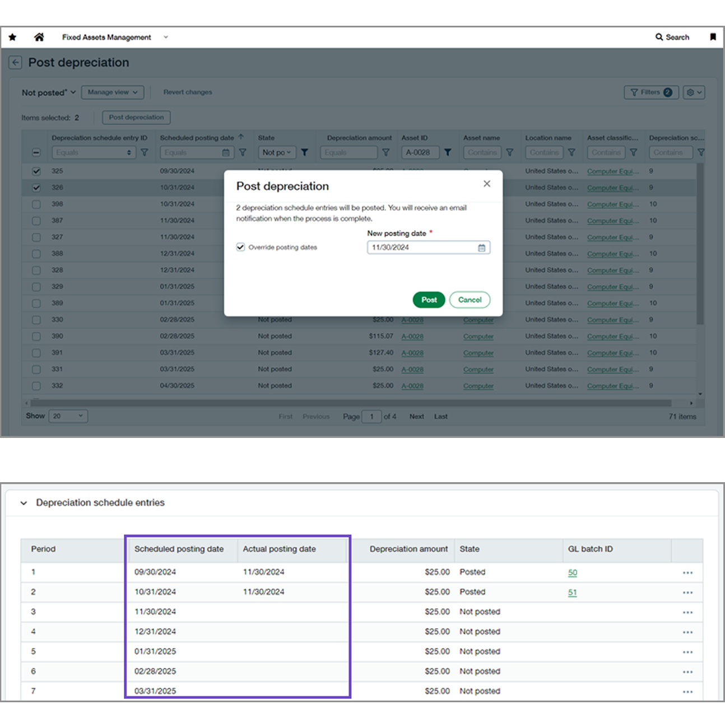Image resolution: width=725 pixels, height=728 pixels.
Task: Go to the home icon
Action: 39,38
